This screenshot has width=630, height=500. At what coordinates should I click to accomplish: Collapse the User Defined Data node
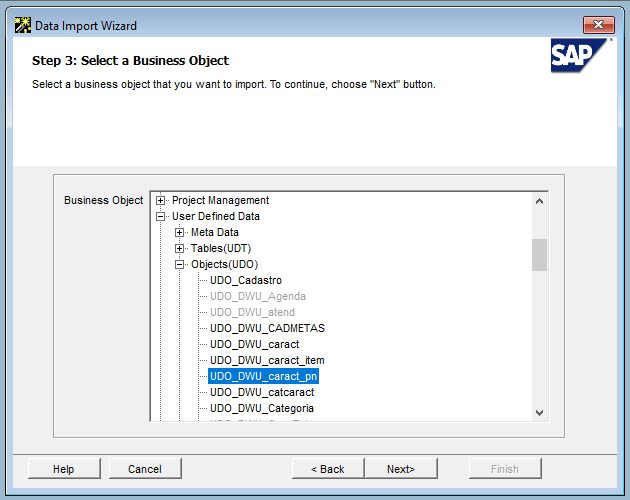click(161, 216)
